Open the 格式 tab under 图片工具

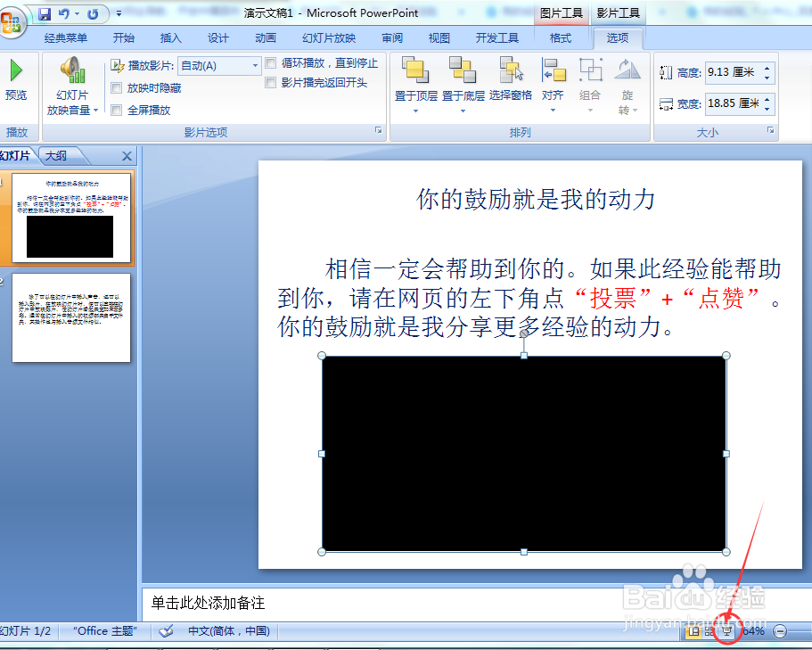(x=561, y=37)
